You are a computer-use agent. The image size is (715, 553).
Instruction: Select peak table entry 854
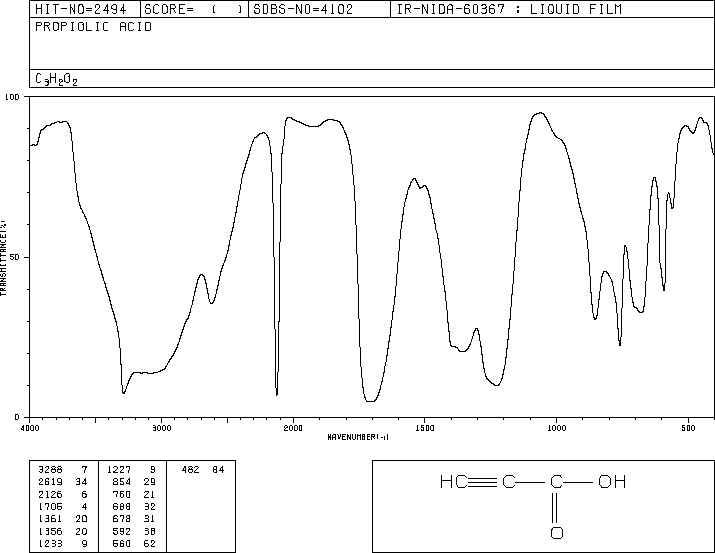[134, 482]
